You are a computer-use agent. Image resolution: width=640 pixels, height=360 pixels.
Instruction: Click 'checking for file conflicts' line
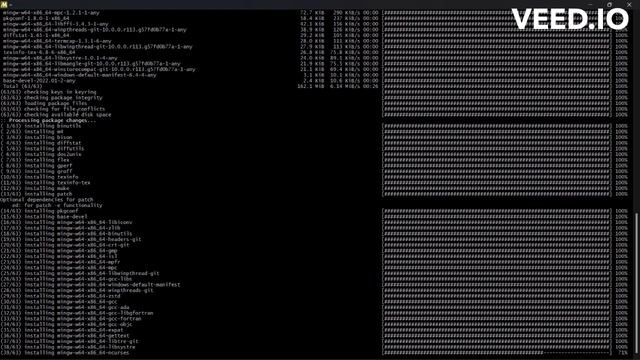53,109
